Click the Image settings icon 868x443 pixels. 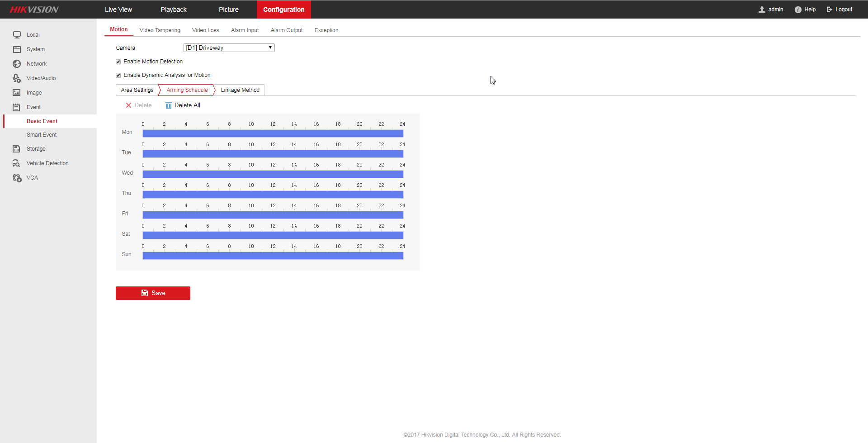17,93
